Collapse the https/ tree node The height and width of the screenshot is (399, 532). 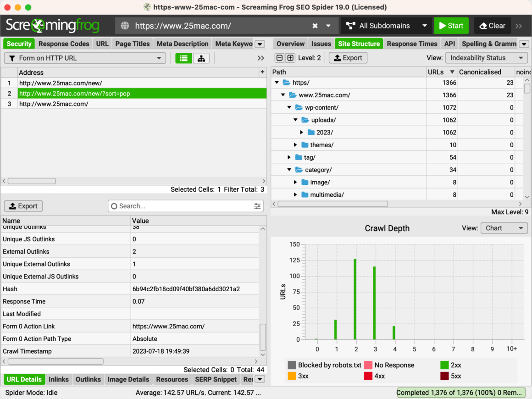click(x=277, y=83)
